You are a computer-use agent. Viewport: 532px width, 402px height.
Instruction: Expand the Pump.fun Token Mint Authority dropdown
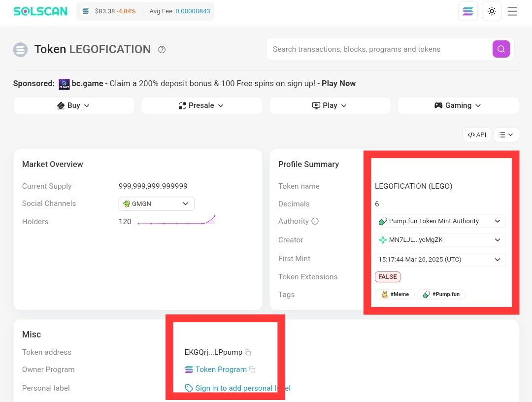[x=440, y=221]
